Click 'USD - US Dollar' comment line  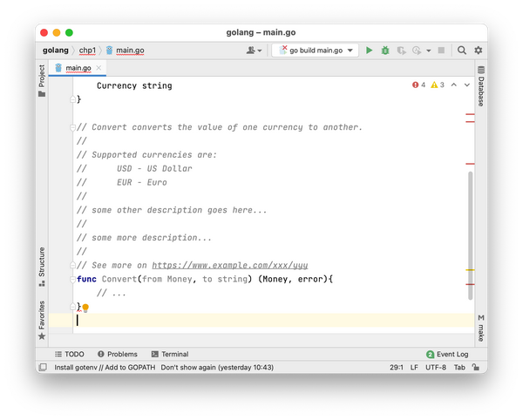[154, 169]
